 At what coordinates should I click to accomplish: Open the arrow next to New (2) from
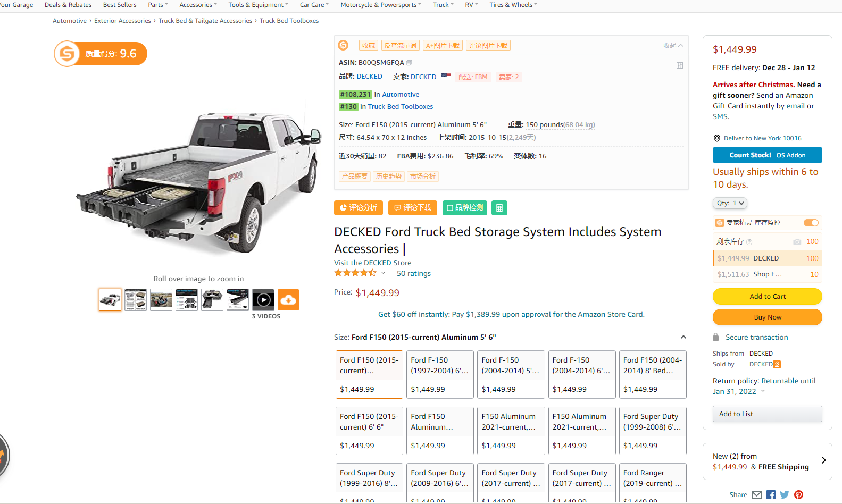pyautogui.click(x=823, y=460)
